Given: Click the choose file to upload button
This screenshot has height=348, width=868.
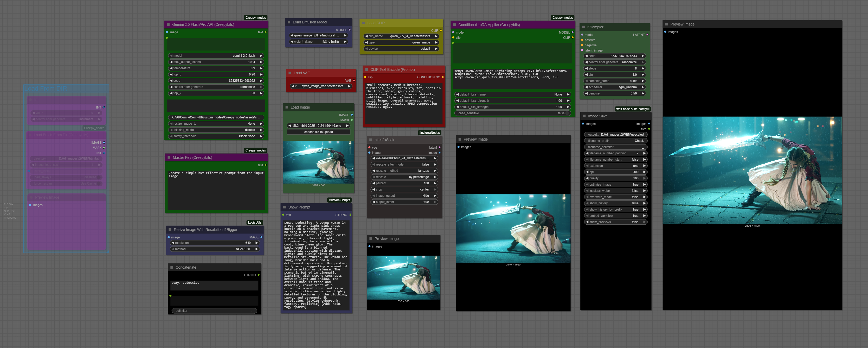Looking at the screenshot, I should click(318, 132).
